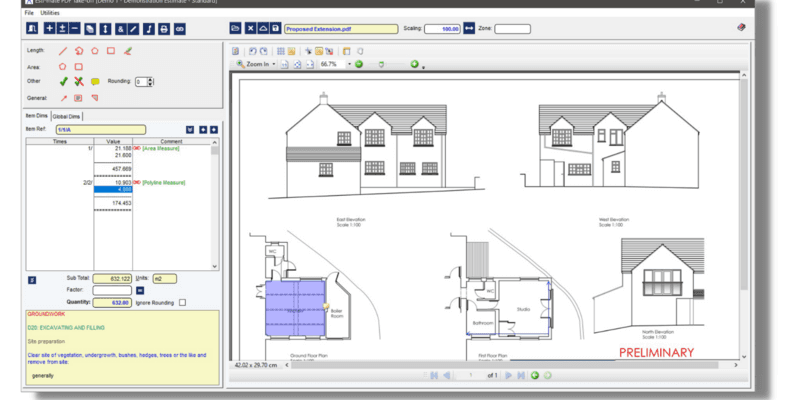Image resolution: width=800 pixels, height=400 pixels.
Task: Click the exit door icon at far left
Action: (32, 29)
